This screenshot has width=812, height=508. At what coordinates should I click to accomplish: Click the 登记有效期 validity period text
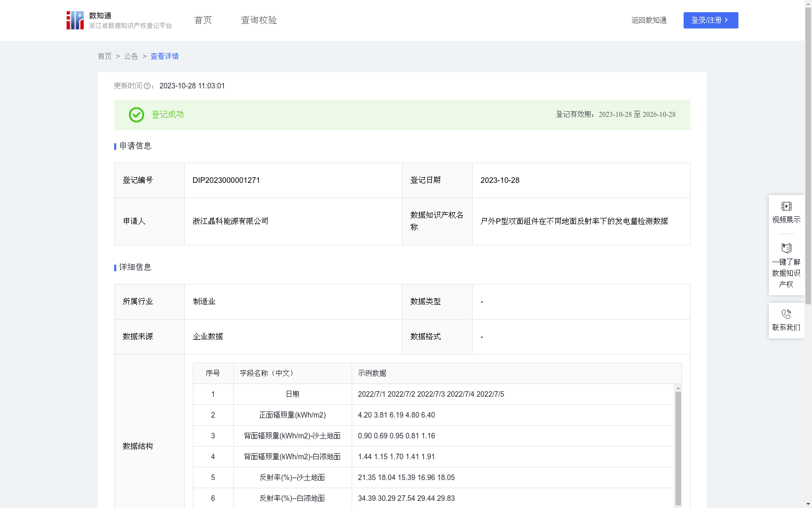click(616, 115)
